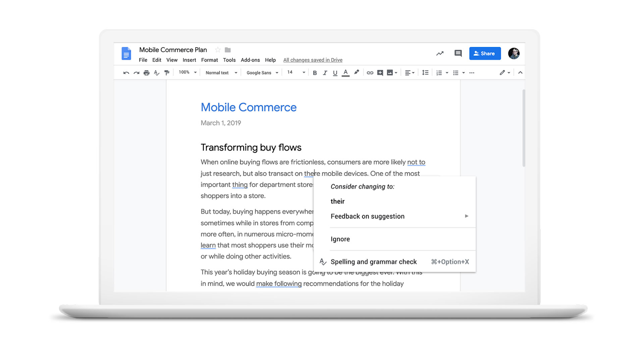Click the bulleted list icon
This screenshot has width=644, height=362.
[456, 73]
